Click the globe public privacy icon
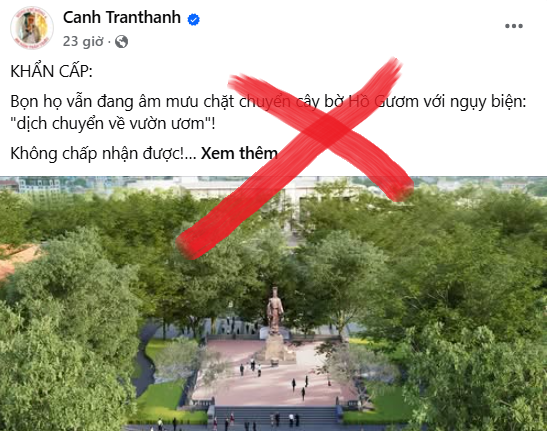Image resolution: width=547 pixels, height=431 pixels. [121, 42]
